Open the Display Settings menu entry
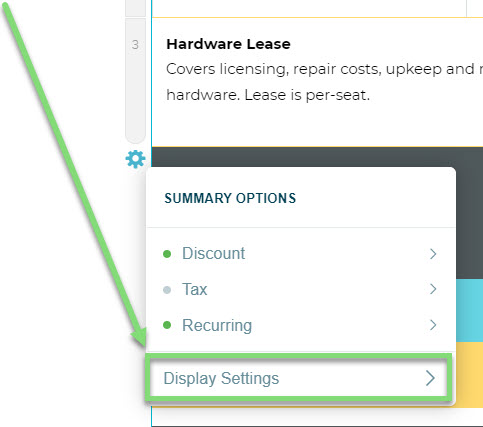 [x=299, y=378]
